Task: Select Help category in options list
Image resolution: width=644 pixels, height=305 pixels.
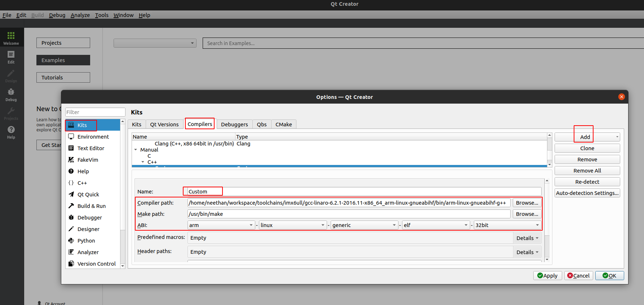Action: pos(93,171)
